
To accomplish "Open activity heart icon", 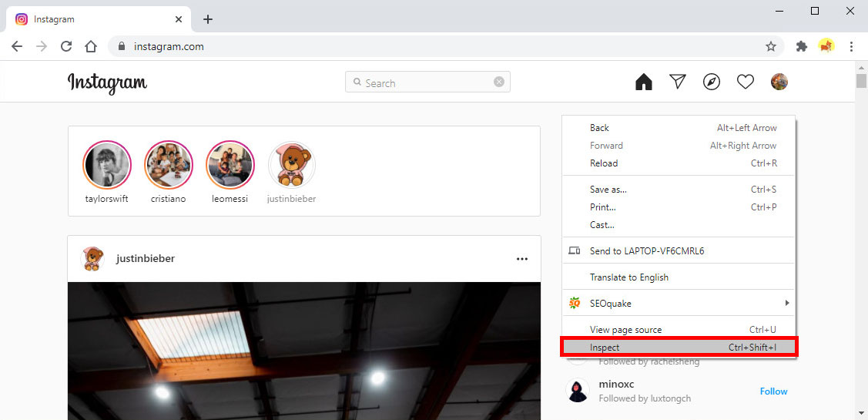I will click(x=745, y=82).
